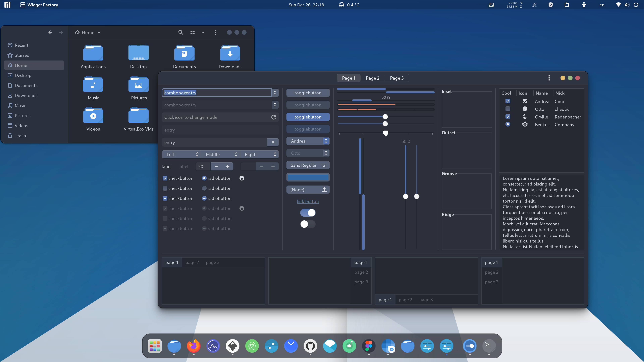Launch Inkscape from the dock

[x=232, y=346]
